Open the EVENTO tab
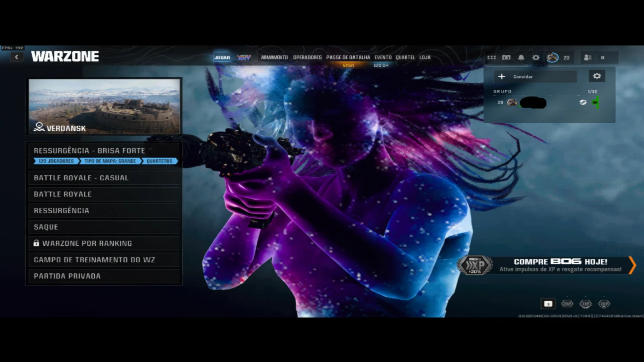The height and width of the screenshot is (362, 644). click(383, 57)
